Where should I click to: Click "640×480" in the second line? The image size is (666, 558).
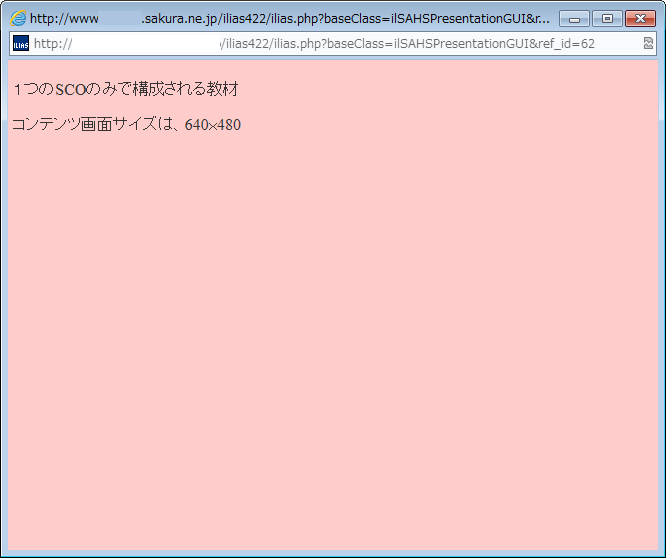(213, 125)
